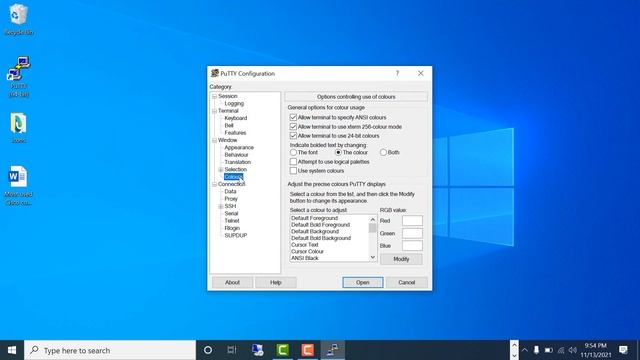Select The font radio button
This screenshot has width=640, height=360.
pos(293,152)
